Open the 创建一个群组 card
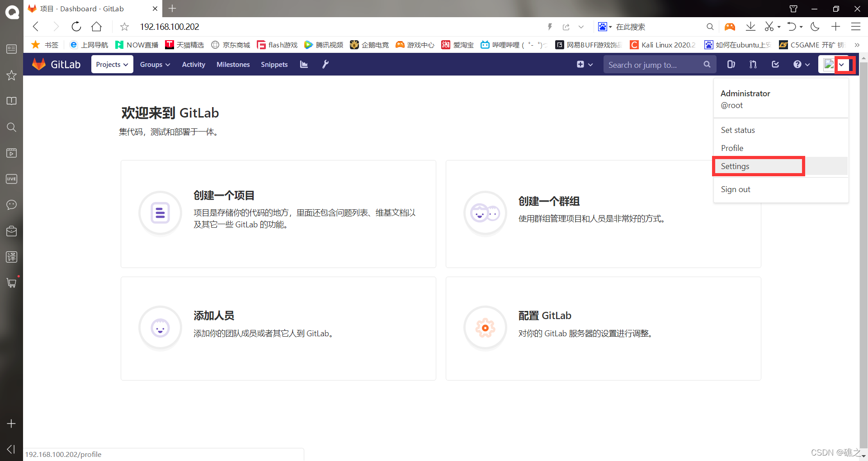This screenshot has width=868, height=461. pos(603,214)
